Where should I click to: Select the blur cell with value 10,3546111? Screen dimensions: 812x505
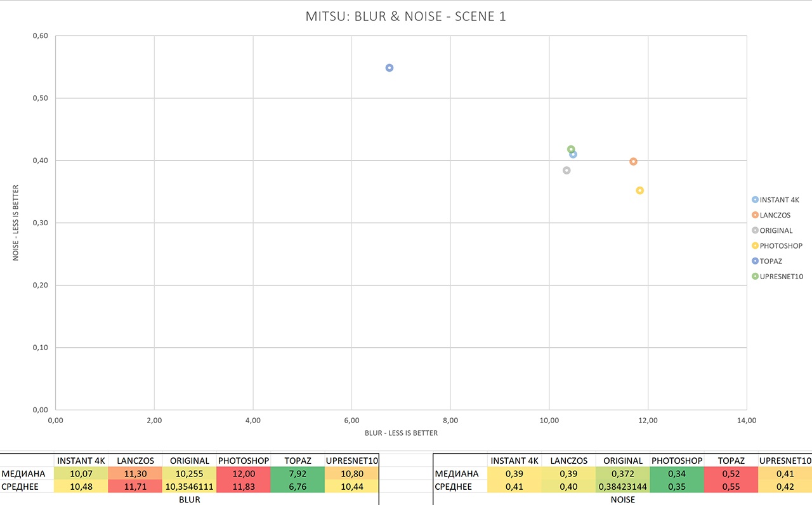pos(189,486)
